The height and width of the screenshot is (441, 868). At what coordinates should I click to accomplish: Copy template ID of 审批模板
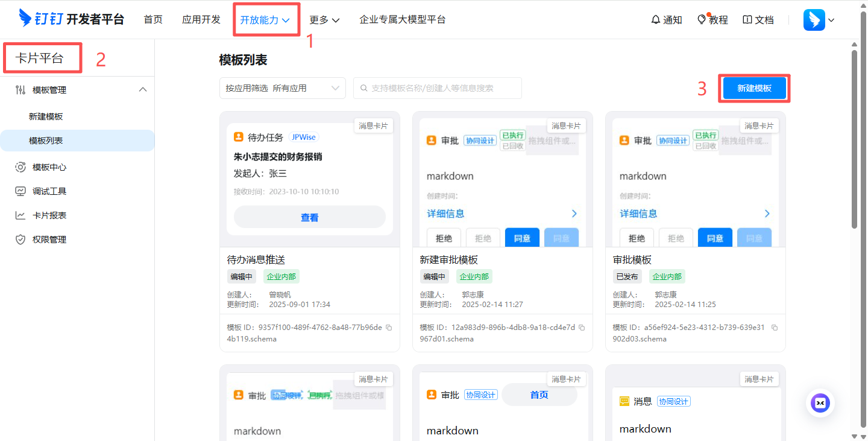click(775, 328)
